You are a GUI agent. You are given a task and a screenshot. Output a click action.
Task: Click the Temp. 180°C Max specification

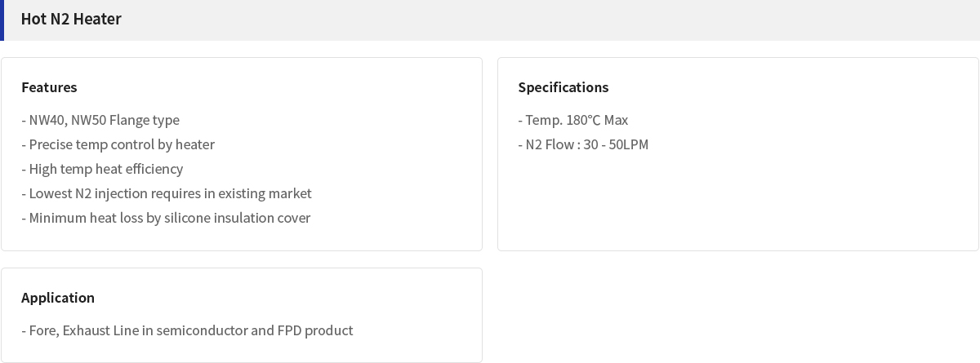[573, 120]
